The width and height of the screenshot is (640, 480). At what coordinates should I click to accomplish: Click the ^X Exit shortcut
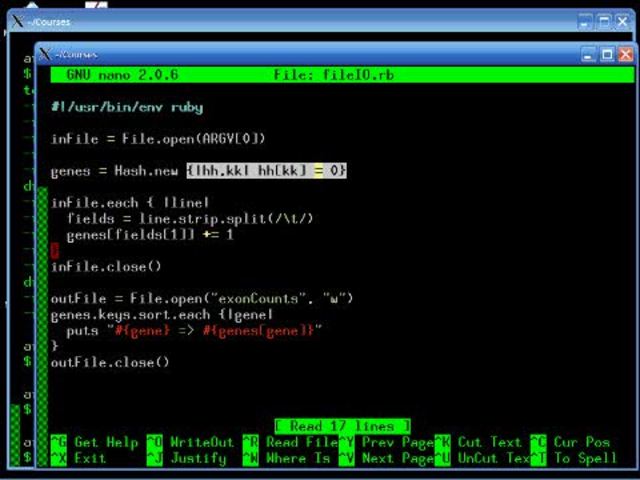78,458
